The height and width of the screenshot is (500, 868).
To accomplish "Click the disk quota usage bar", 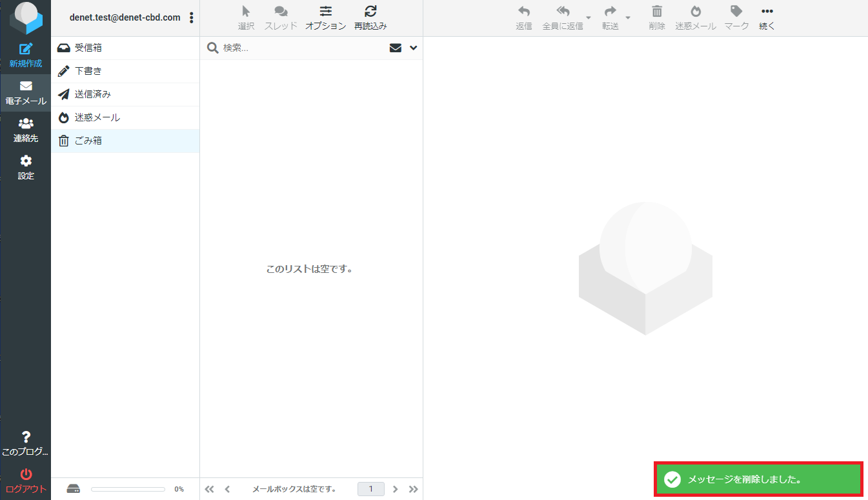I will [x=128, y=489].
